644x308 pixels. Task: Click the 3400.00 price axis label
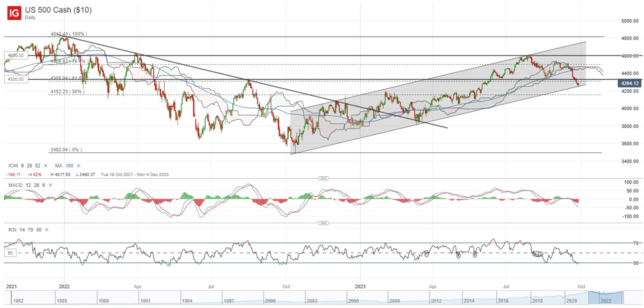629,161
